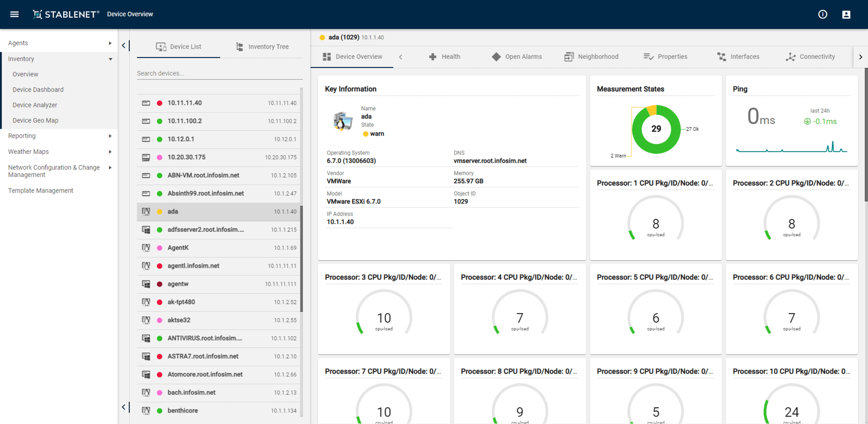Click device type icon for 10.20.30.175
The image size is (868, 424).
tap(146, 157)
